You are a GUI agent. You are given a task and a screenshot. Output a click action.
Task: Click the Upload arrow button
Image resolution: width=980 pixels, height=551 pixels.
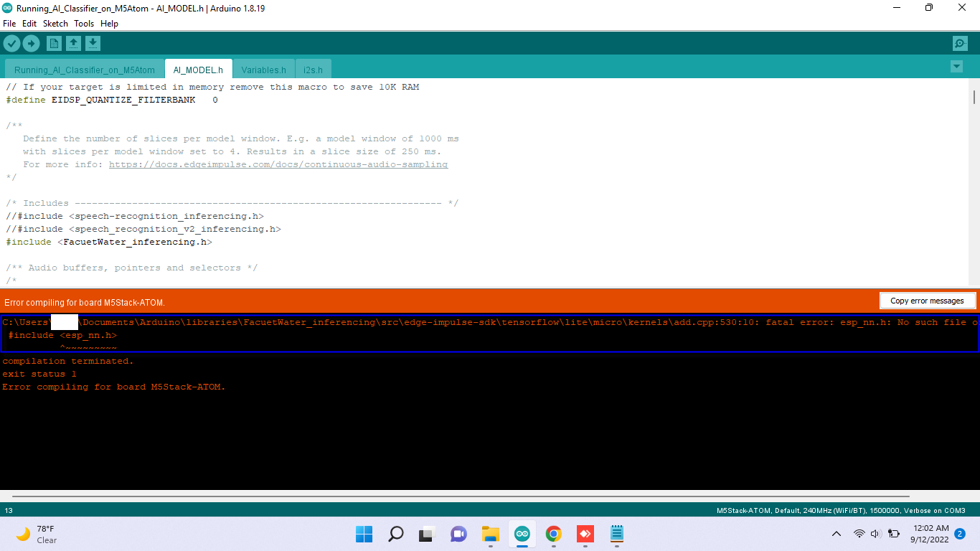pos(31,44)
